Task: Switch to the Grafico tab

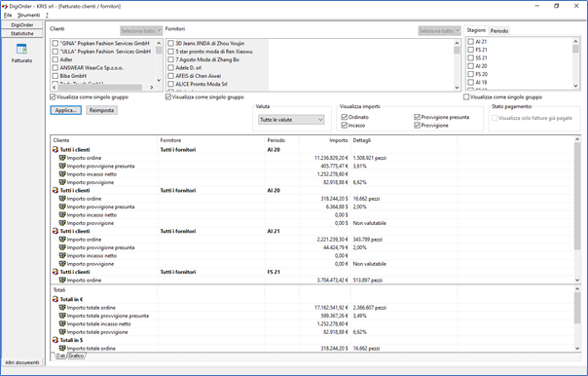Action: coord(76,356)
